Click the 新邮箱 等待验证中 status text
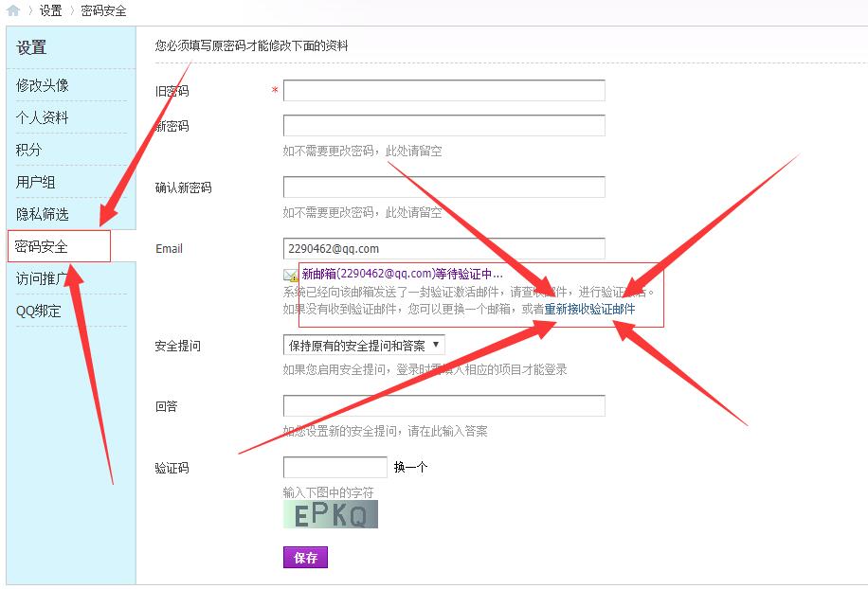Viewport: 868px width, 589px height. 403,274
